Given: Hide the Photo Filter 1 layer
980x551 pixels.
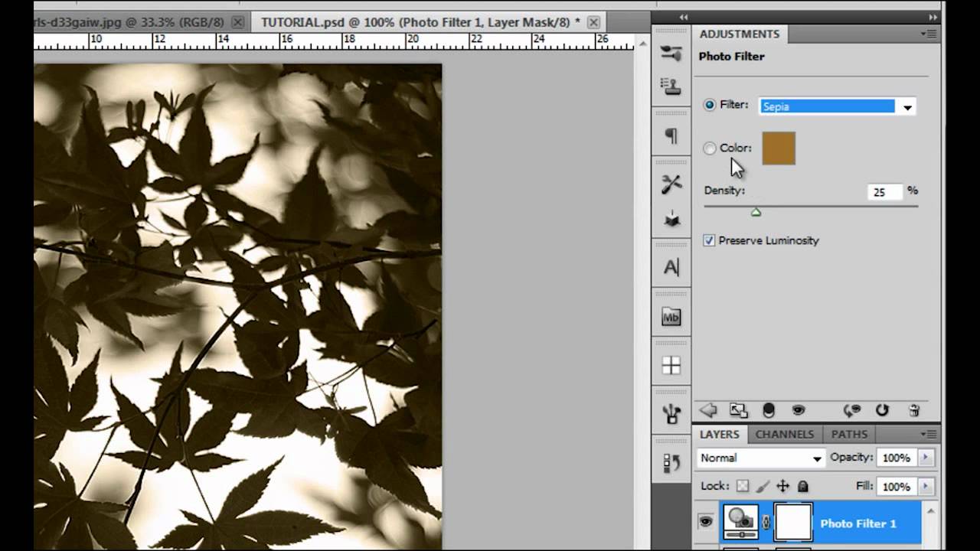Looking at the screenshot, I should tap(705, 522).
